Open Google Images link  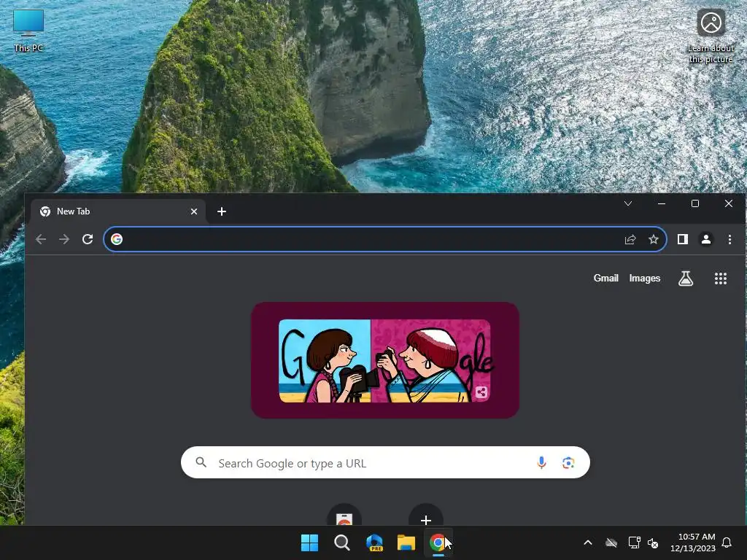tap(645, 278)
